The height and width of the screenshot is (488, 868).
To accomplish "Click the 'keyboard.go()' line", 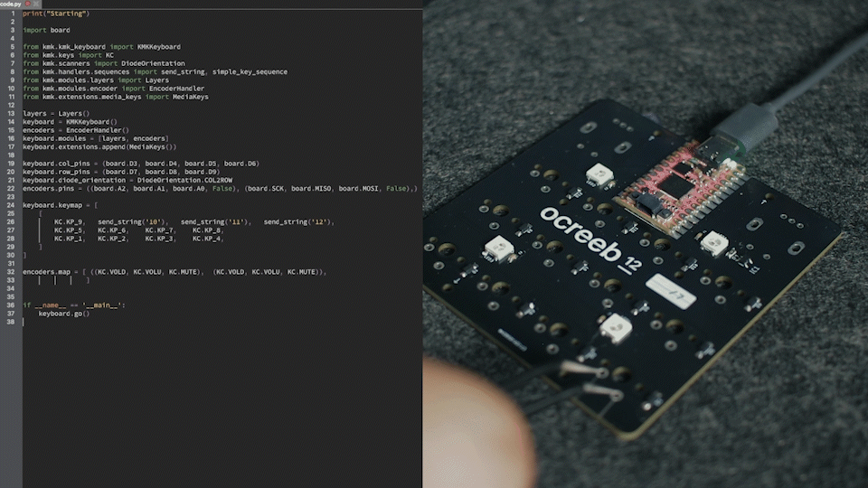I will (63, 314).
